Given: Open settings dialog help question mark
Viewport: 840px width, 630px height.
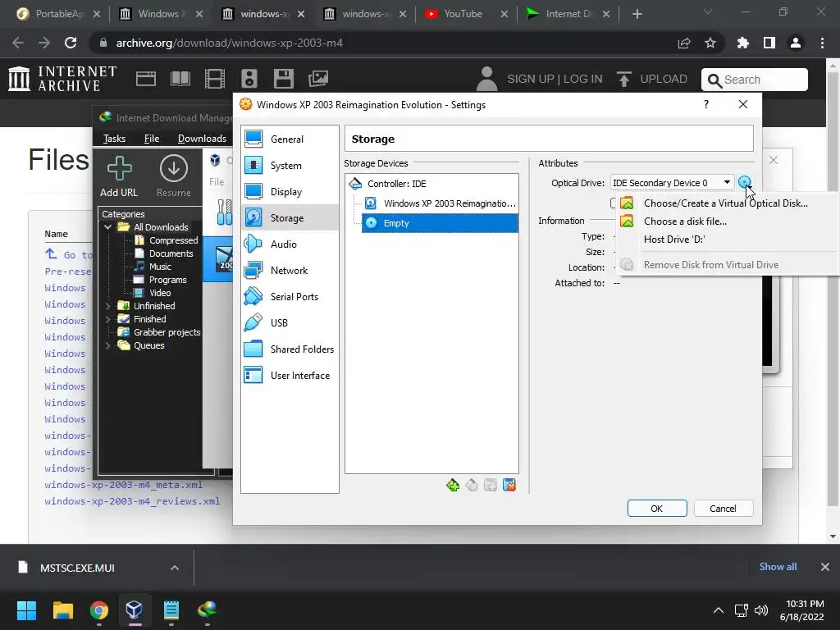Looking at the screenshot, I should tap(706, 104).
